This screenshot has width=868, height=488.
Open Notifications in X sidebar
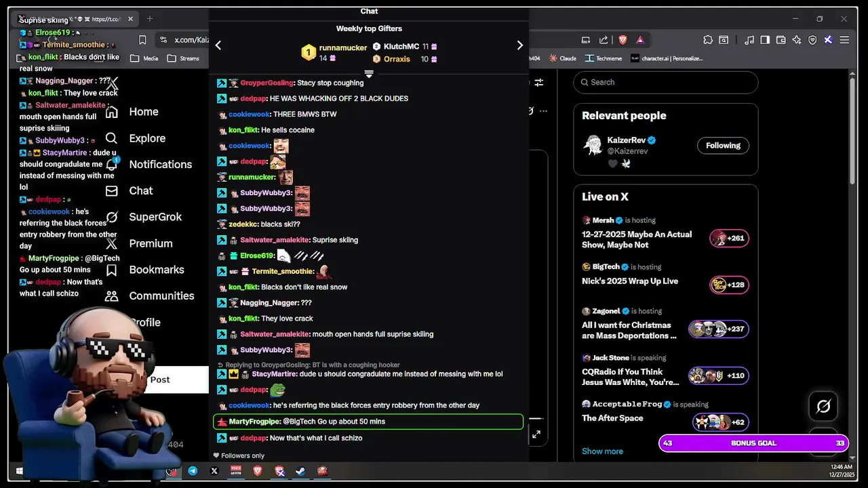point(160,165)
